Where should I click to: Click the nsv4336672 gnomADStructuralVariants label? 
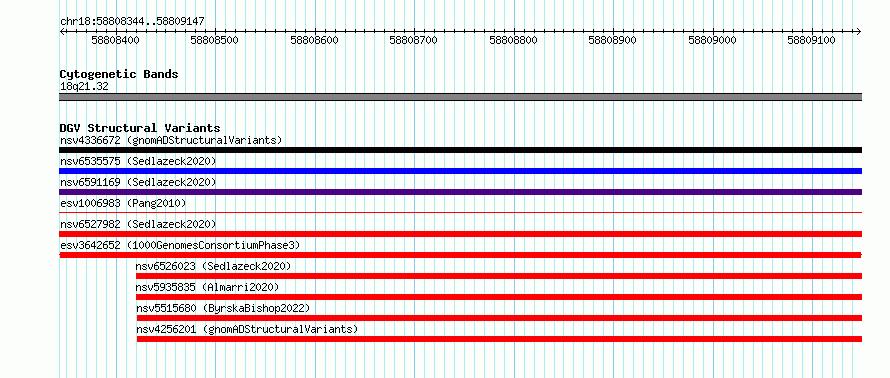pyautogui.click(x=171, y=140)
